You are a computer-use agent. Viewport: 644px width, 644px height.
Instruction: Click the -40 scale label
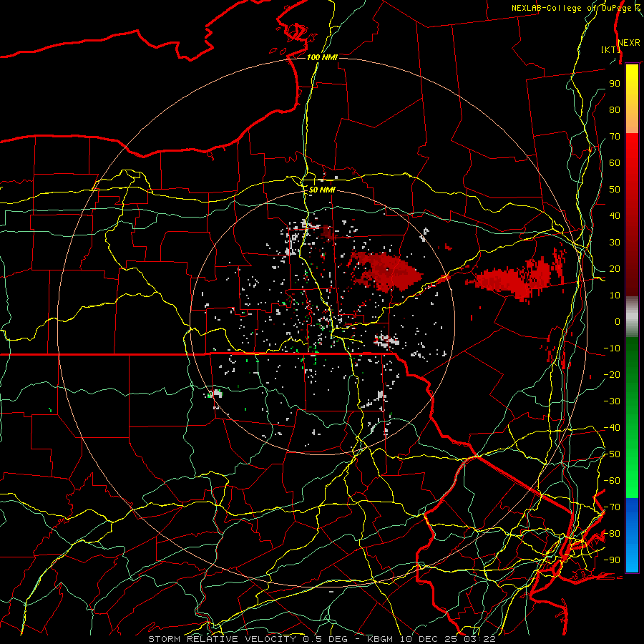point(612,428)
